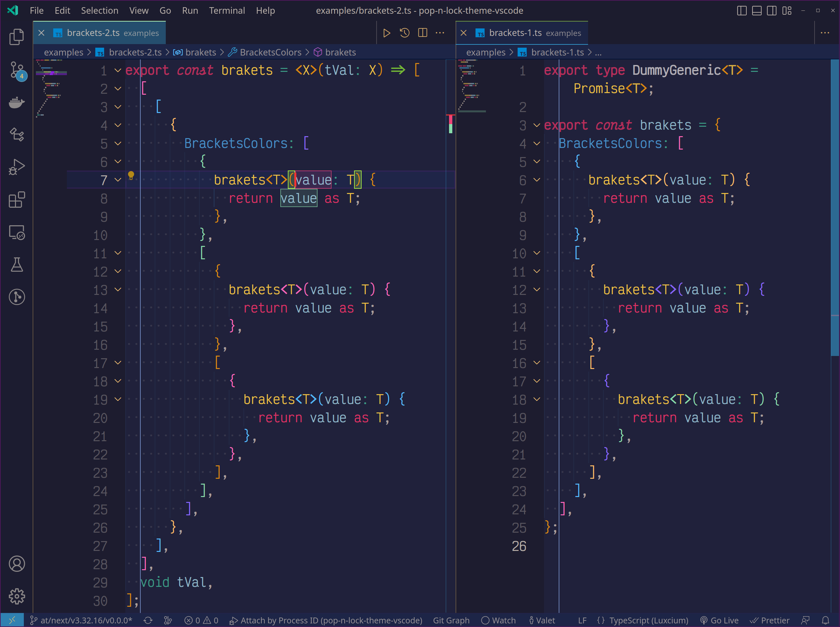Image resolution: width=840 pixels, height=627 pixels.
Task: Open Remote Explorer view
Action: pyautogui.click(x=16, y=232)
